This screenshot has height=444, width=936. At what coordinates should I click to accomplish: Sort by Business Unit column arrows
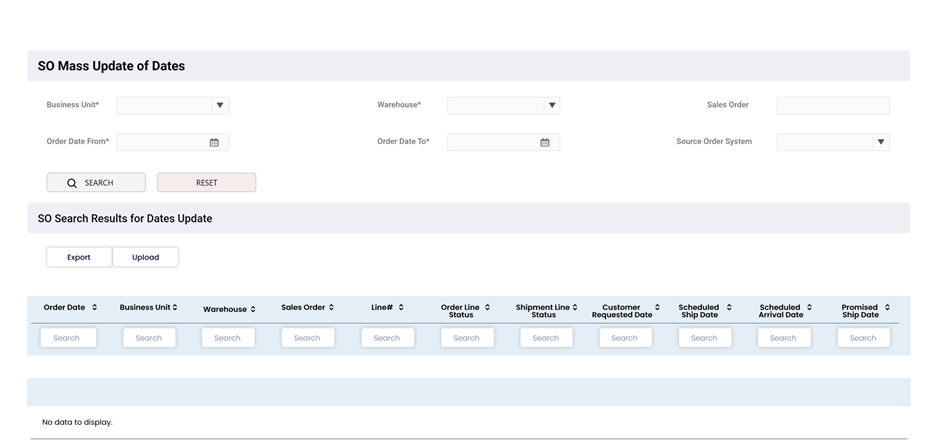click(x=175, y=307)
